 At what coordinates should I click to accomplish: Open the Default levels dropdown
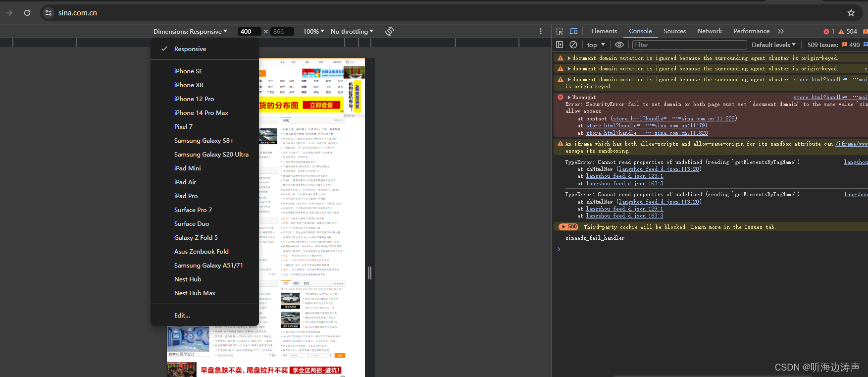(773, 45)
